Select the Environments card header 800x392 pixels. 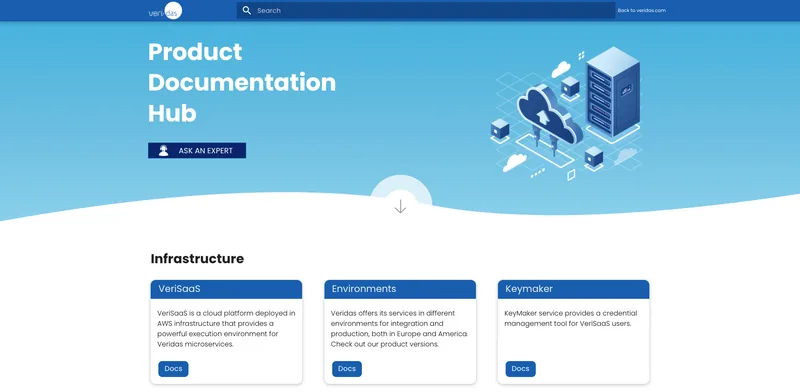(x=400, y=289)
